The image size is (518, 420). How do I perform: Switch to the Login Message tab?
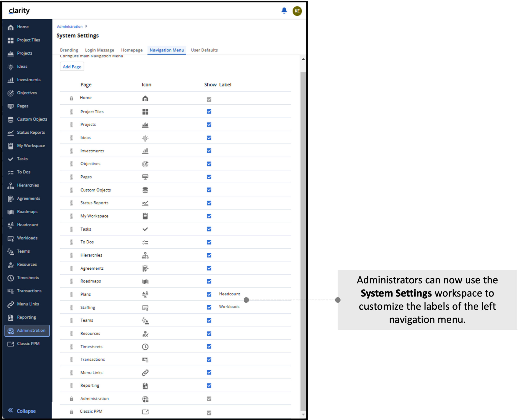99,50
